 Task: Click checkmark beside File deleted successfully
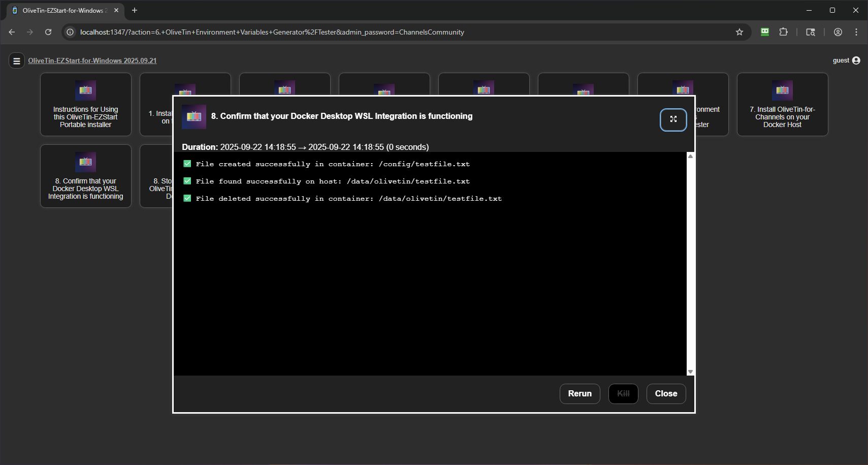pyautogui.click(x=187, y=198)
